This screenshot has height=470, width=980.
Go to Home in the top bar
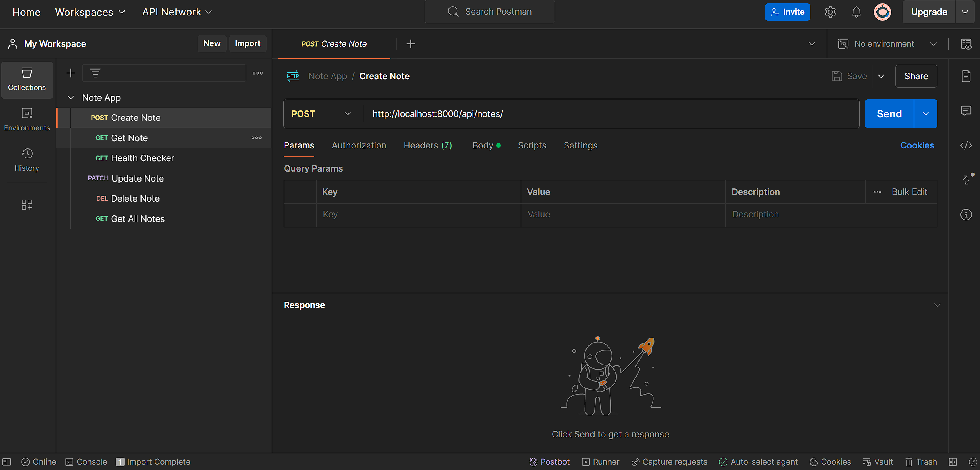click(x=27, y=12)
